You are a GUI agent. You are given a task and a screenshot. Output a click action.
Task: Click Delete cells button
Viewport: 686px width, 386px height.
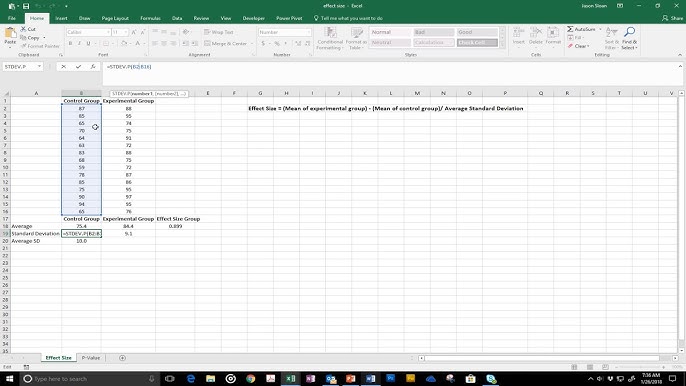coord(536,35)
